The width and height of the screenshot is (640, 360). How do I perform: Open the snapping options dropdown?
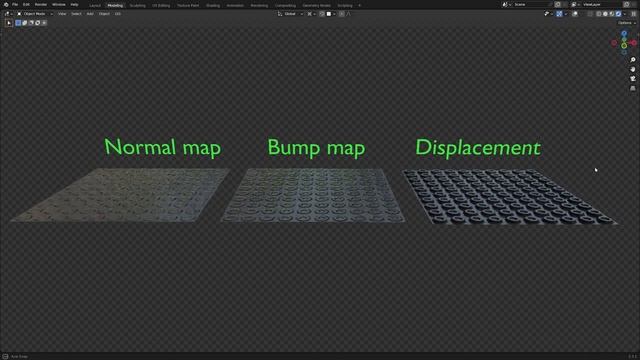click(x=331, y=14)
